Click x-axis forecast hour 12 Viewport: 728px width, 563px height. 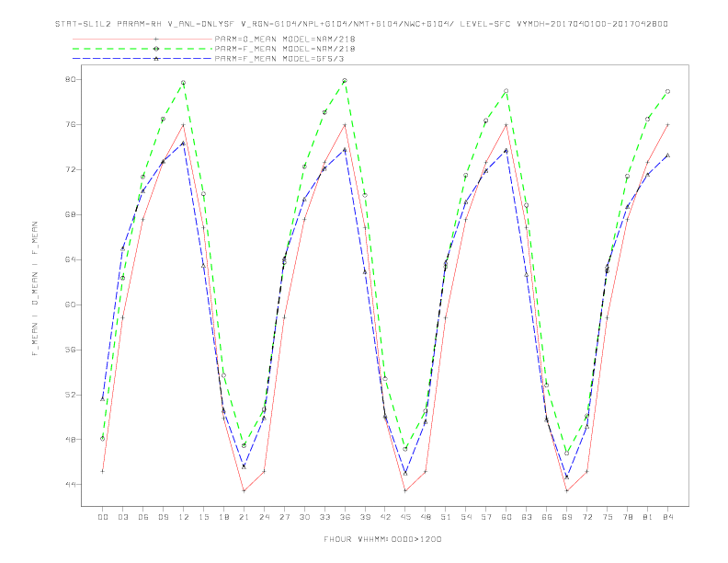(x=184, y=517)
